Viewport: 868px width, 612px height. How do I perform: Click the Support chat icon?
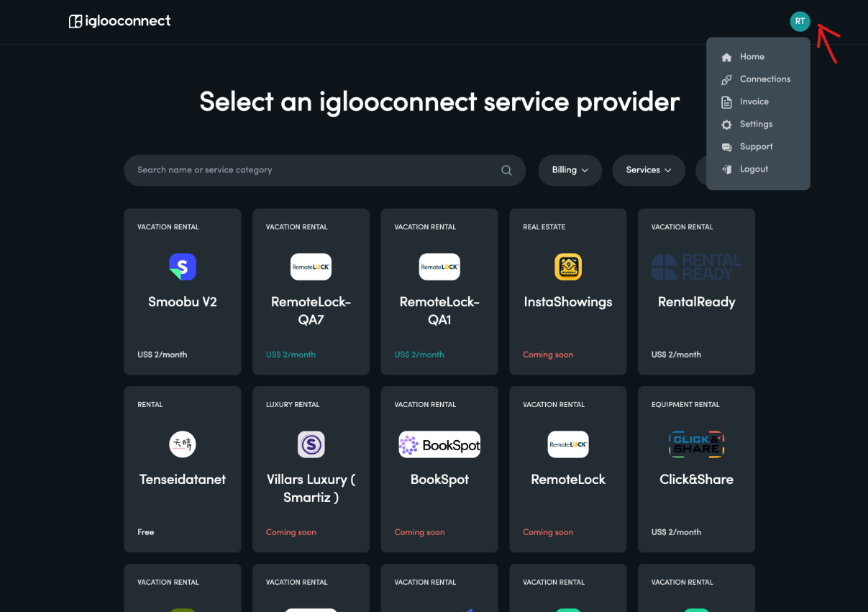point(726,147)
